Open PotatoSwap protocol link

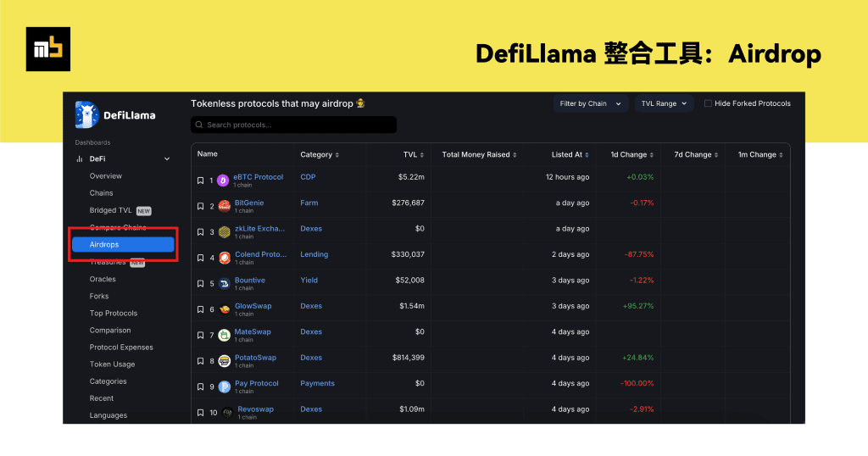coord(255,358)
